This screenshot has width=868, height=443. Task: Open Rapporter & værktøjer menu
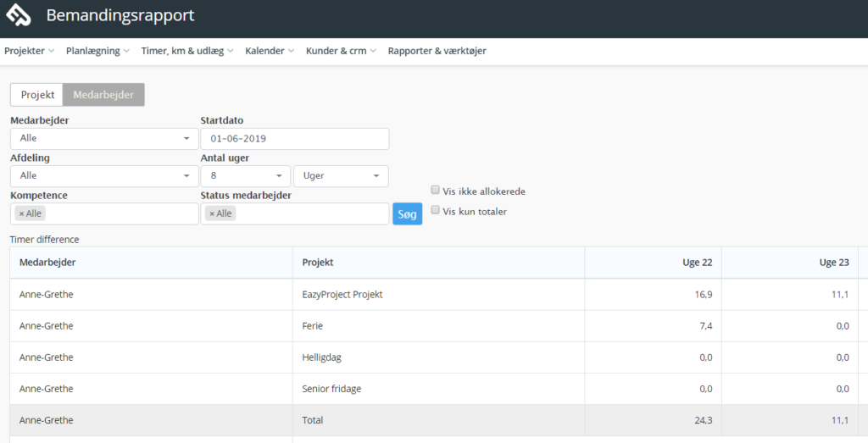(x=437, y=51)
